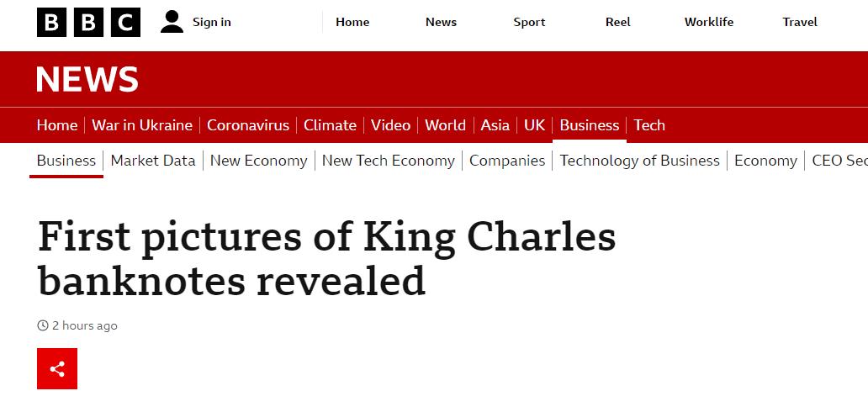Screen dimensions: 868x412
Task: Select the Asia news section
Action: click(x=495, y=125)
